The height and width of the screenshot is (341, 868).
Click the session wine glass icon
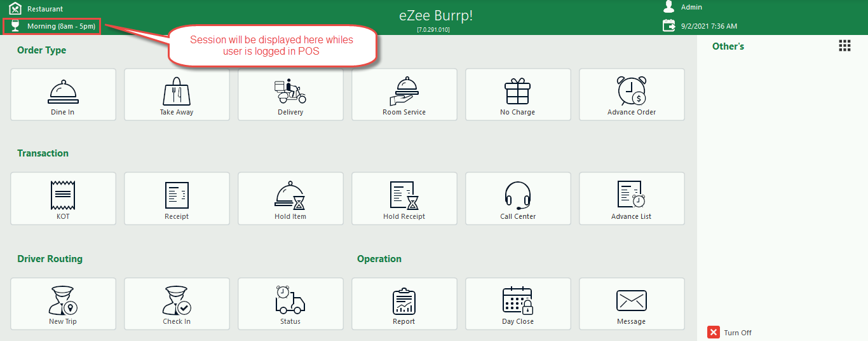15,26
